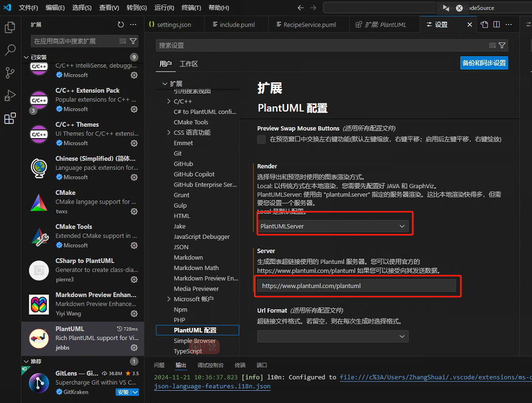This screenshot has height=403, width=532.
Task: Open the Search view in activity bar
Action: 10,50
